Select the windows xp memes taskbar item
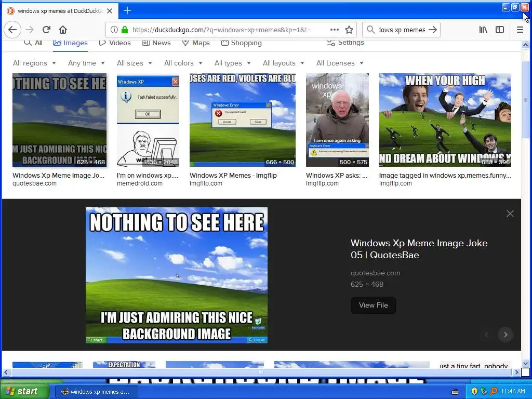 [x=96, y=392]
